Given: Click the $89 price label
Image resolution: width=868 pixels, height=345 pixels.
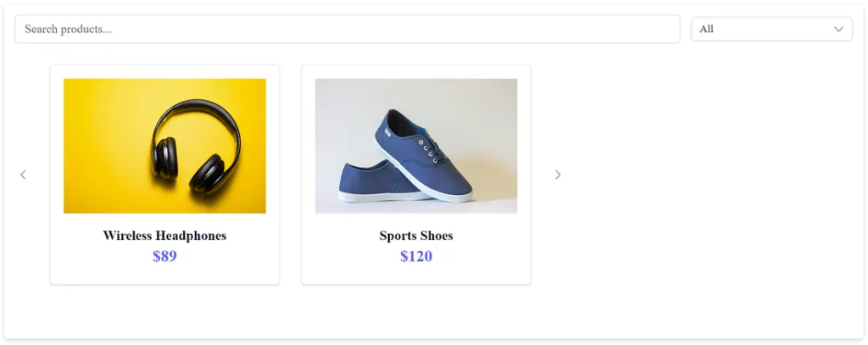Looking at the screenshot, I should pyautogui.click(x=164, y=256).
